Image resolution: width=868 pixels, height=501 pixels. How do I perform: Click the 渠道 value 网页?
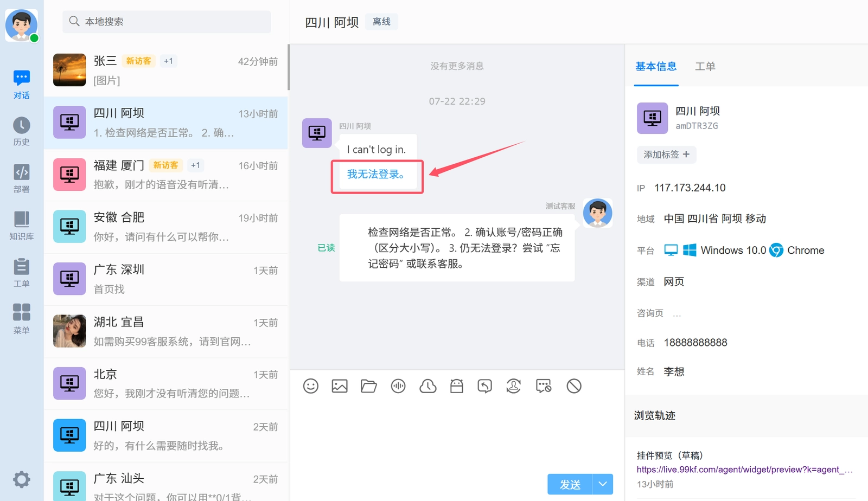[674, 282]
